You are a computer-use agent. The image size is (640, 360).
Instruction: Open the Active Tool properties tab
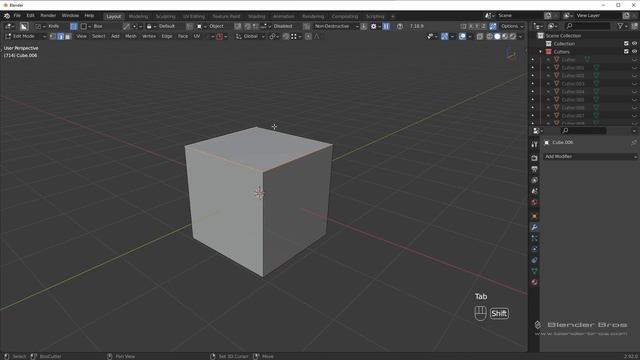point(534,145)
